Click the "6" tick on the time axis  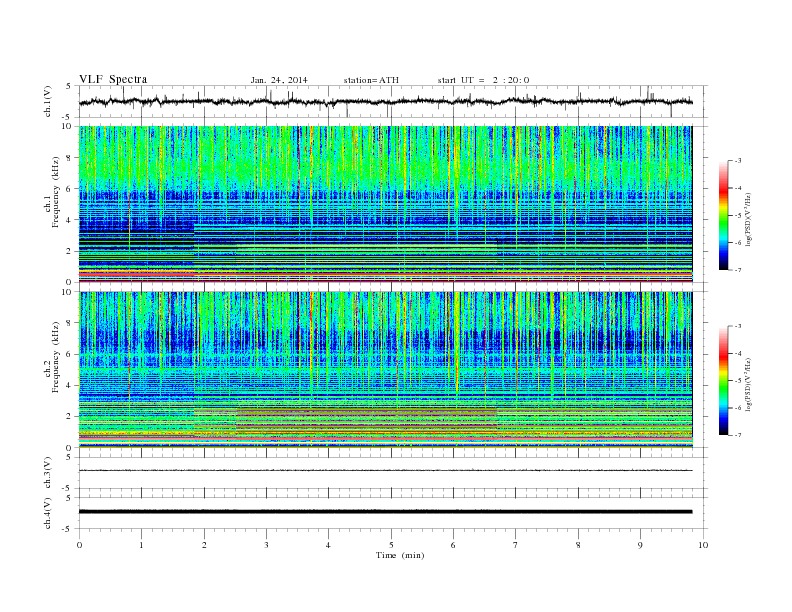[453, 545]
